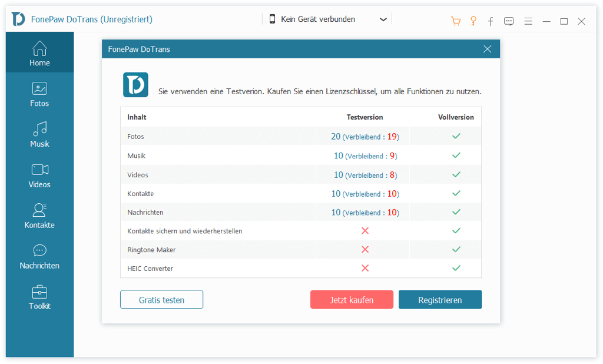Image resolution: width=603 pixels, height=364 pixels.
Task: Click 'Kontakte sichern und wiederherstellen' row text
Action: point(184,231)
